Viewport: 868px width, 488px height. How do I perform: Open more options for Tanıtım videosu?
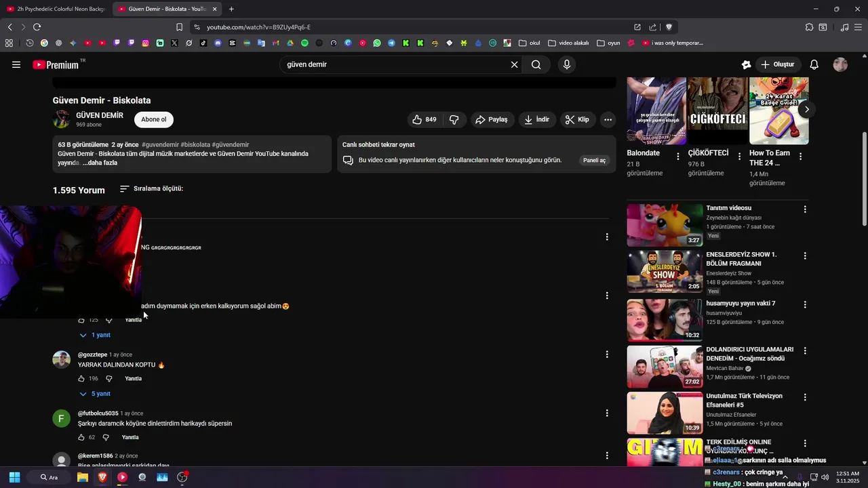click(805, 209)
